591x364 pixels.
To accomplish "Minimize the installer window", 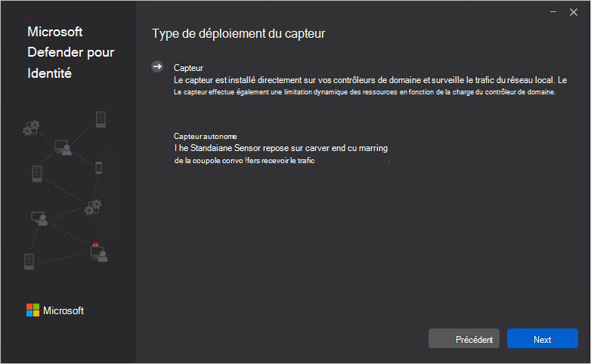I will pos(553,12).
